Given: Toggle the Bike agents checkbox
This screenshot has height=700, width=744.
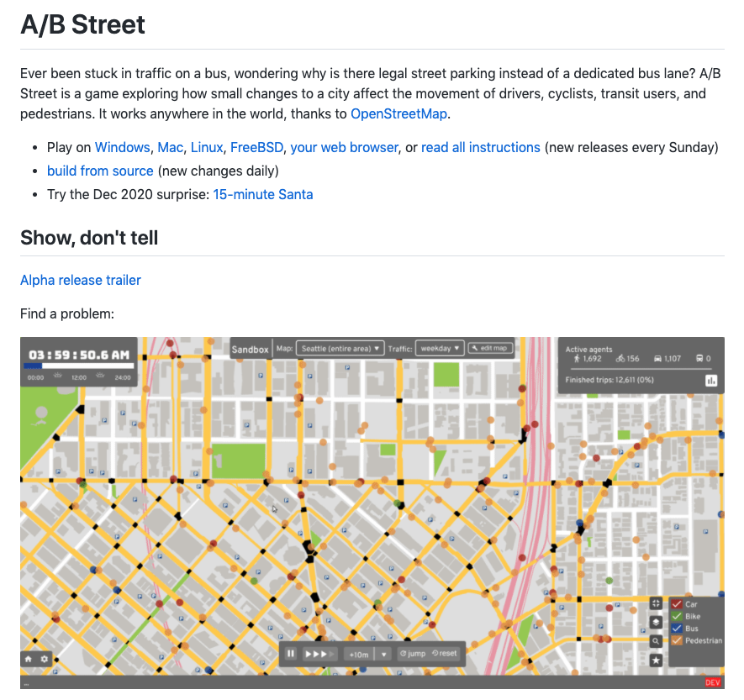Looking at the screenshot, I should (x=677, y=616).
